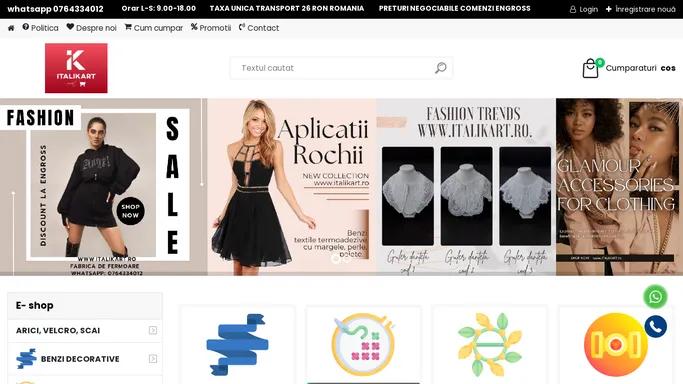The width and height of the screenshot is (683, 384).
Task: Open the Fashion Trends gulere banner
Action: coord(466,187)
